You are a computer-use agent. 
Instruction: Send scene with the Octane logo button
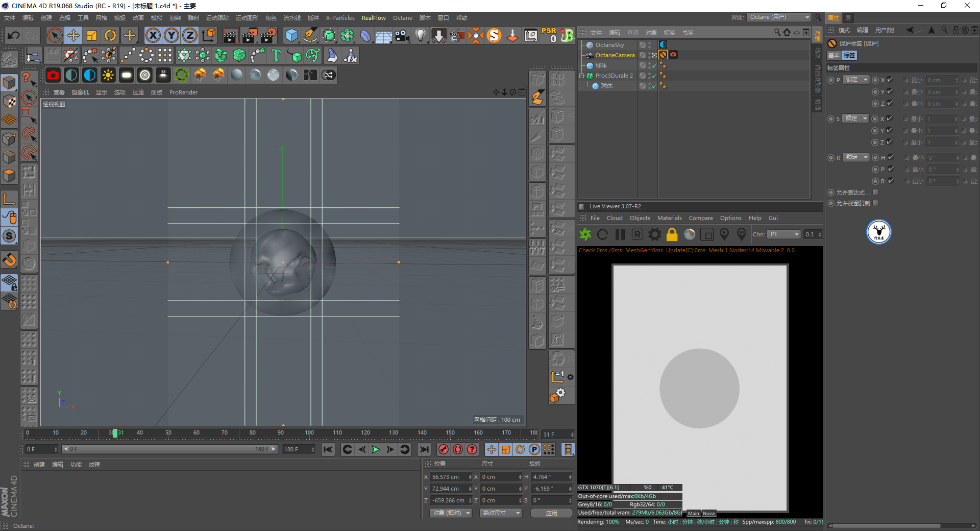tap(585, 234)
